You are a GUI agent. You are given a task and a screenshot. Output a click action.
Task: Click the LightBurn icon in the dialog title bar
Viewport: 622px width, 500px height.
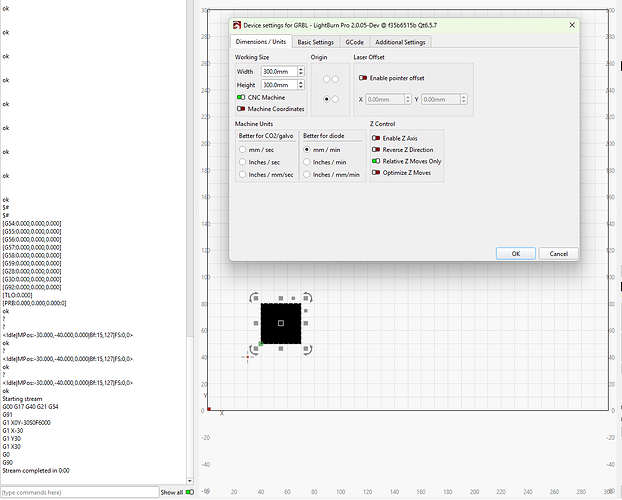236,24
